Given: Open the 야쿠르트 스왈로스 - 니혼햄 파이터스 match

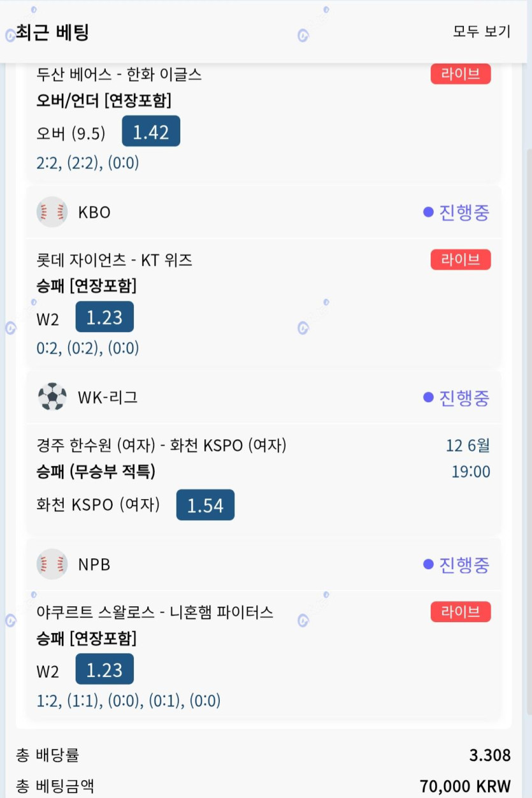Looking at the screenshot, I should (155, 612).
